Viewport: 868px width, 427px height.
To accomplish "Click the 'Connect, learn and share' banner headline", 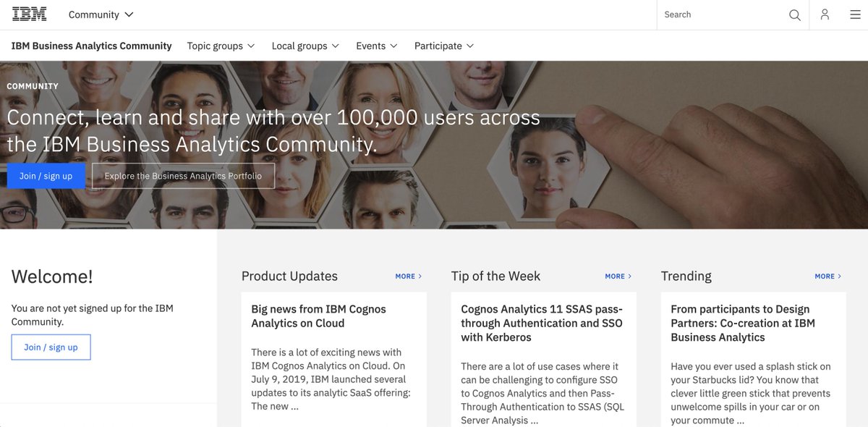I will 273,130.
